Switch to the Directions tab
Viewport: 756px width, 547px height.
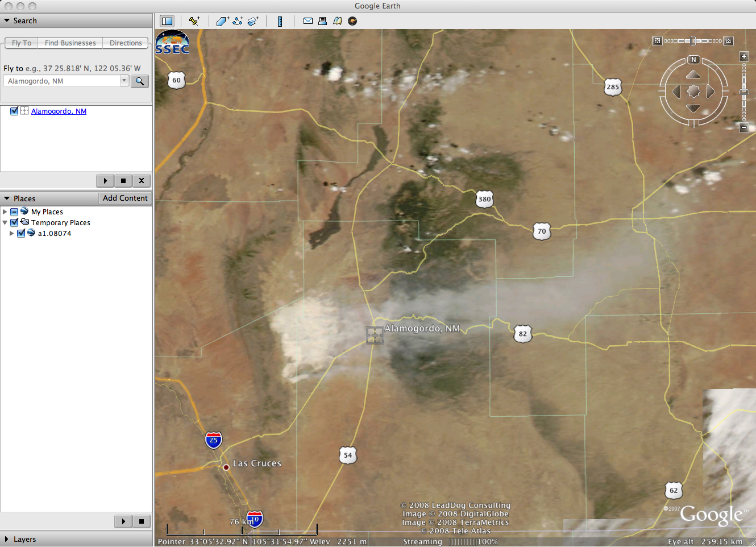point(126,43)
